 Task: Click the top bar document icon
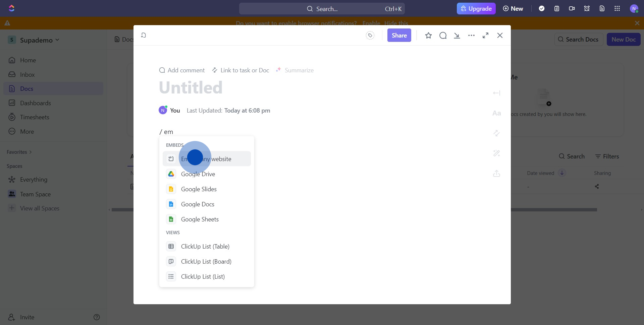602,8
